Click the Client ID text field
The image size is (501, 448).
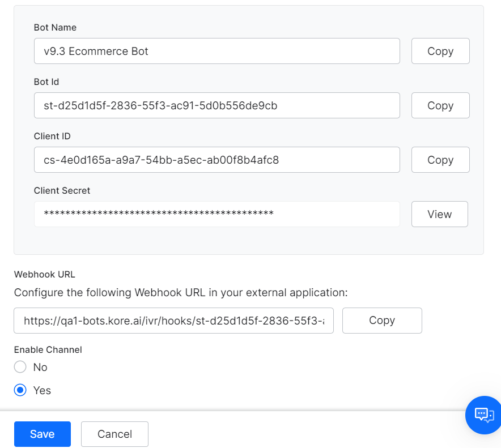(x=216, y=160)
